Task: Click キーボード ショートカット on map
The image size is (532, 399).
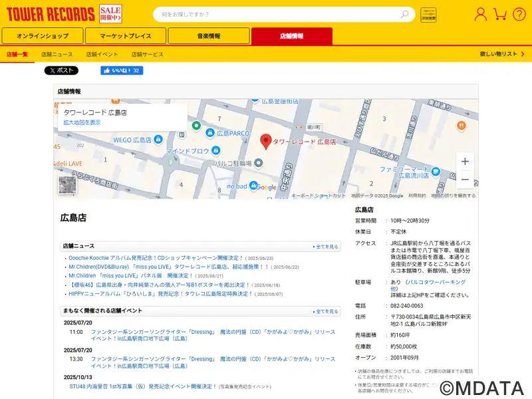Action: [319, 196]
